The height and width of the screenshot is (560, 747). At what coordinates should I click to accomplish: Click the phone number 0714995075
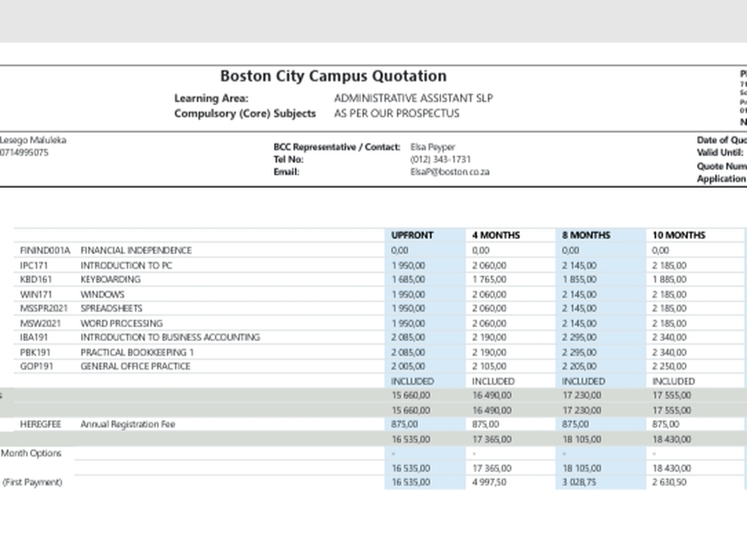coord(24,152)
